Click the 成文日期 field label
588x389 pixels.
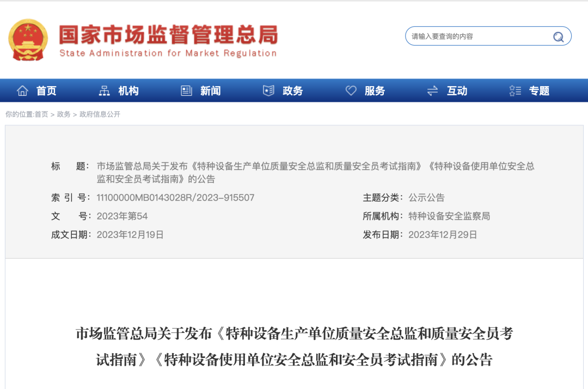pos(71,235)
